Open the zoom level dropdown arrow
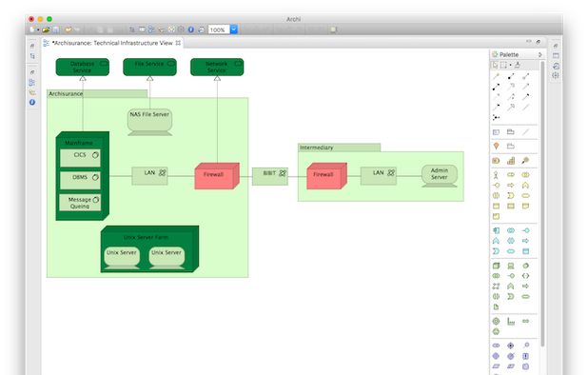588x375 pixels. point(234,30)
